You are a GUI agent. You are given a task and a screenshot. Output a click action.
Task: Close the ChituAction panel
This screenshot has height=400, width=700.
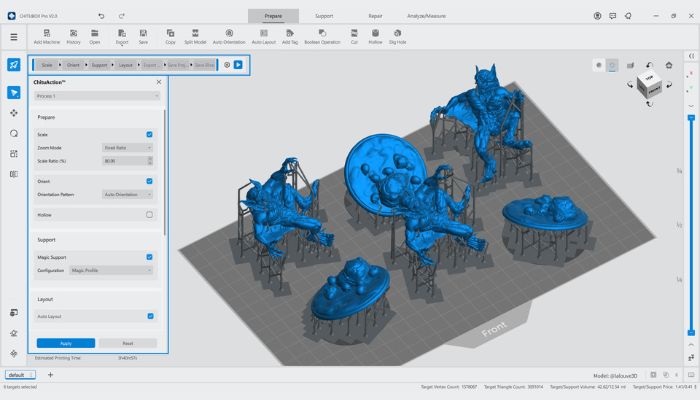coord(159,82)
